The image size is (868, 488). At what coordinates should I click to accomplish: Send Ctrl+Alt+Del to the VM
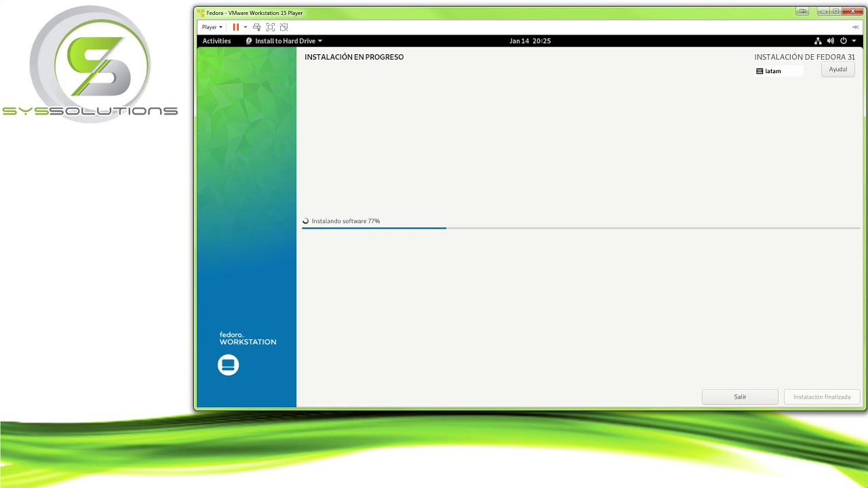(256, 27)
